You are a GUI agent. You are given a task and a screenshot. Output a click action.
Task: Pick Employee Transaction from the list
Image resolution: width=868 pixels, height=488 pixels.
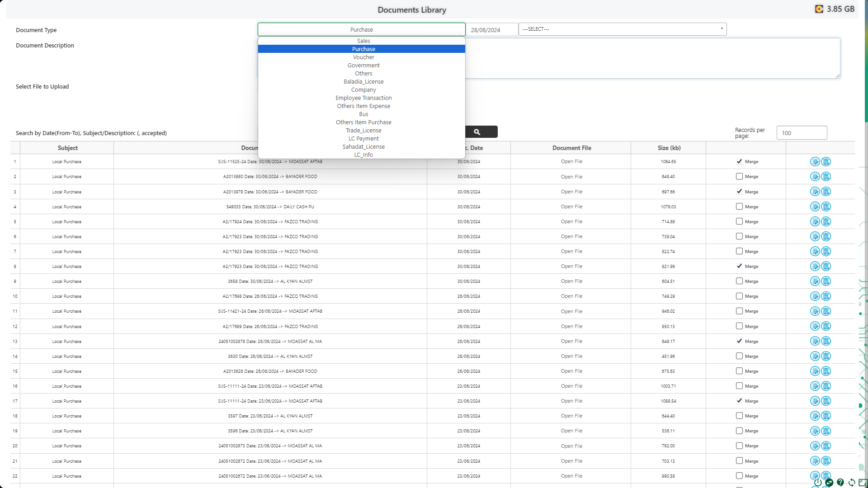(363, 98)
